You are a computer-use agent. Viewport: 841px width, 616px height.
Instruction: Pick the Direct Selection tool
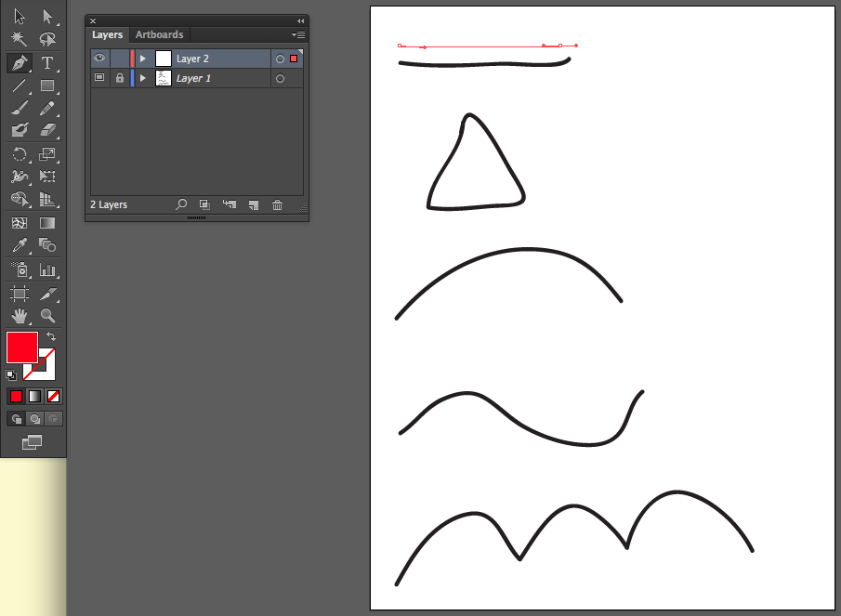click(47, 16)
